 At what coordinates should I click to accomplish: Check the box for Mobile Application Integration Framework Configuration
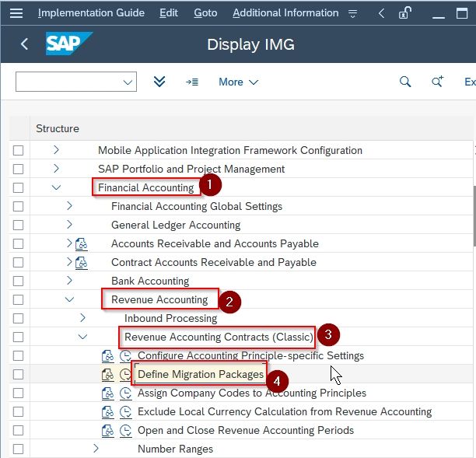[x=18, y=151]
